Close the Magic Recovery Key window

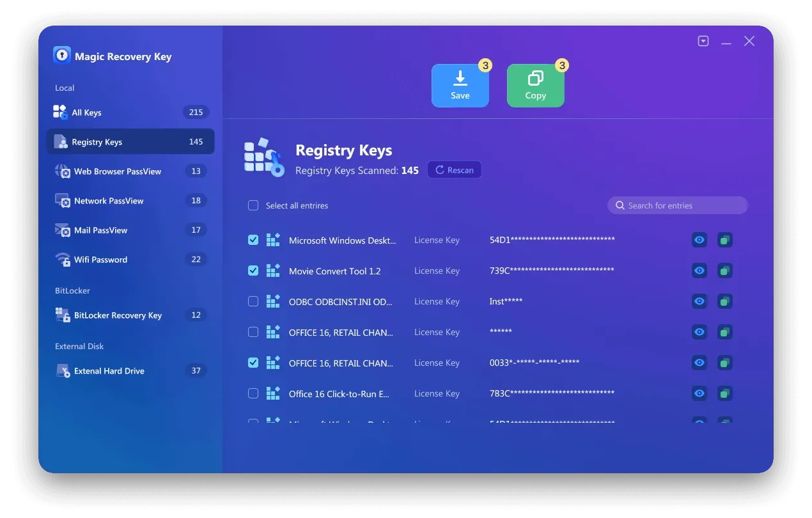point(749,41)
